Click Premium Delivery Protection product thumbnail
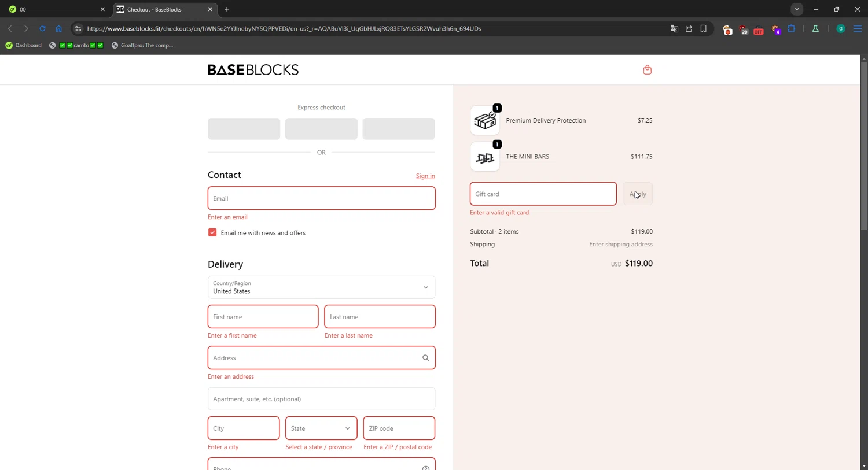 tap(485, 120)
